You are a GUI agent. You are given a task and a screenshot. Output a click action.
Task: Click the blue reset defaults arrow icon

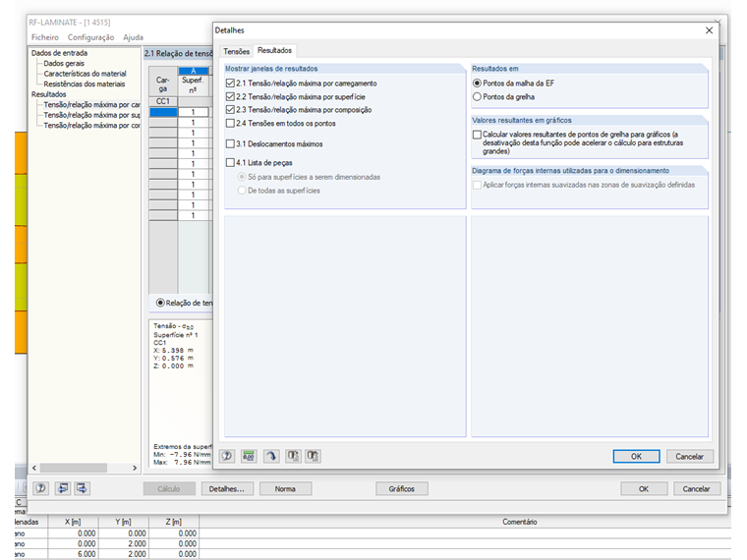tap(271, 456)
